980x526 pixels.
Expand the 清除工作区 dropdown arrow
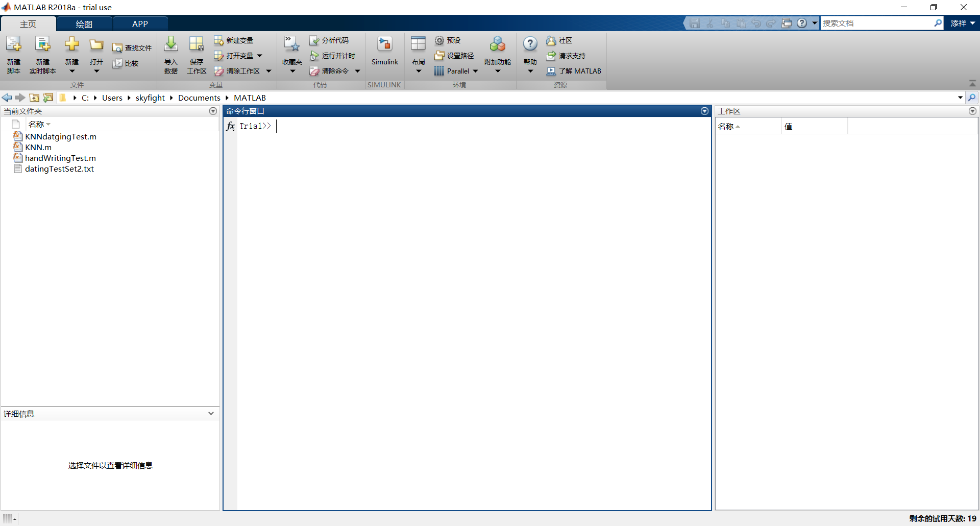coord(268,71)
